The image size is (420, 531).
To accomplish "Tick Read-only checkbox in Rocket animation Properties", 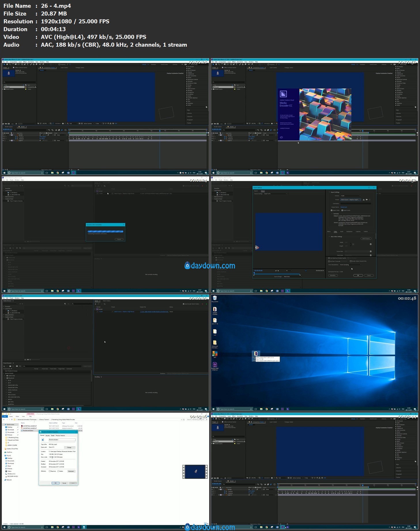I will (x=50, y=471).
